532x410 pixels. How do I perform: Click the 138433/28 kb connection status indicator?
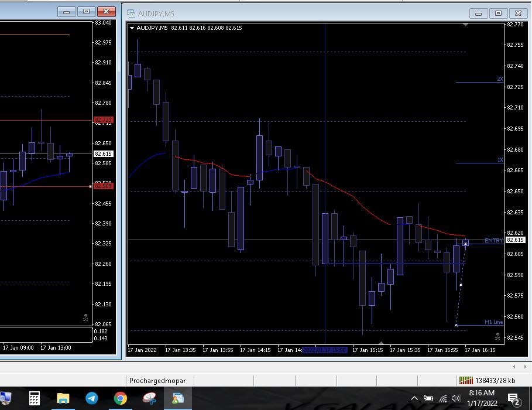487,381
